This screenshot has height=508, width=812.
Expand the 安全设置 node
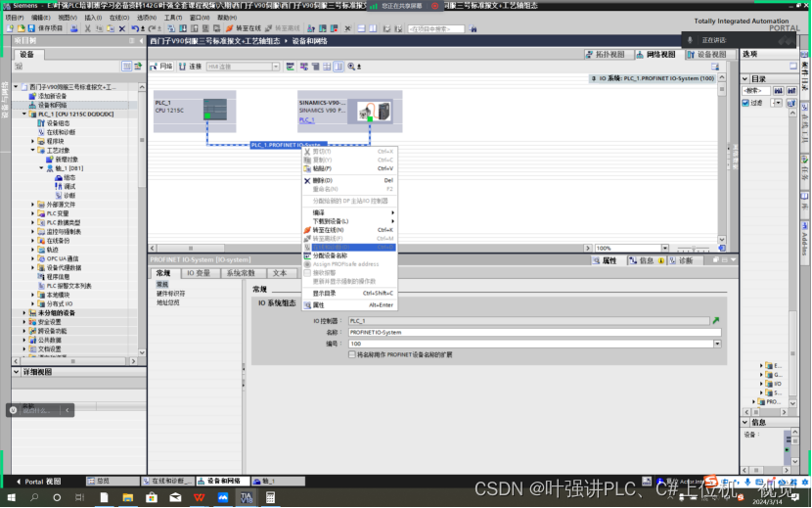coord(24,322)
